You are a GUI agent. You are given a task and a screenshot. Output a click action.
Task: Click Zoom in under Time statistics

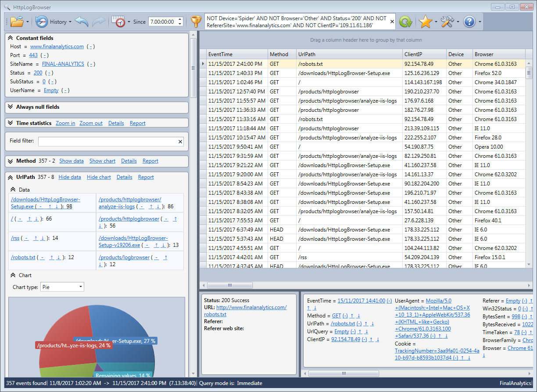coord(65,123)
